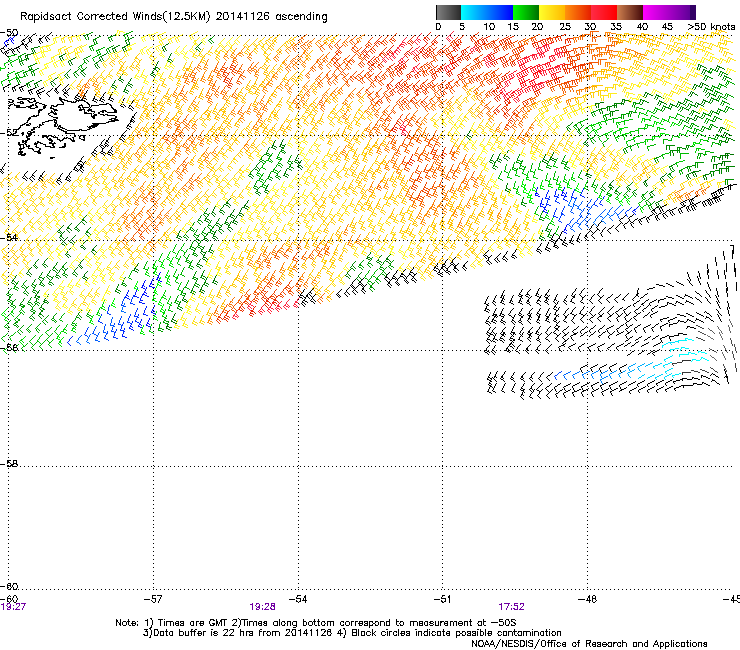
Task: Click the purple '17:52' time label
Action: tap(512, 607)
